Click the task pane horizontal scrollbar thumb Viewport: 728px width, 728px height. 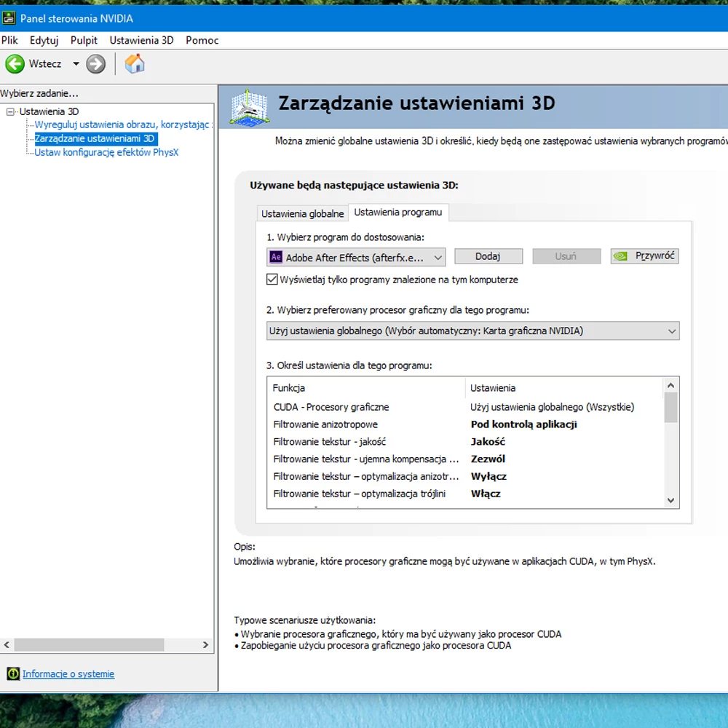click(x=89, y=644)
